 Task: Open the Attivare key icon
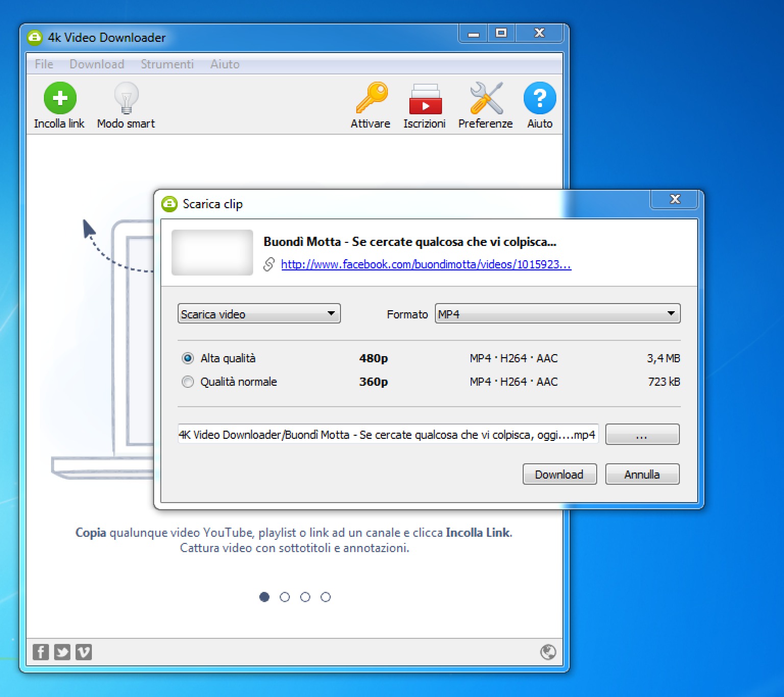tap(371, 97)
